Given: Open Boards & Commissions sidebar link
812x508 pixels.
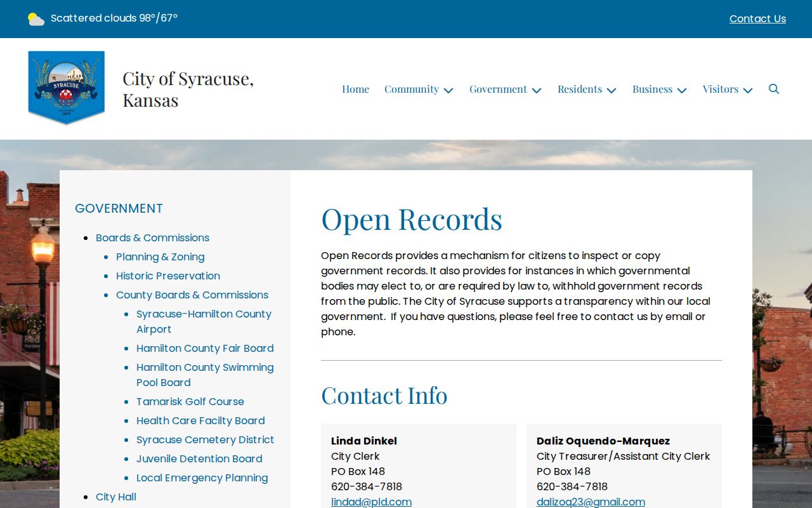Looking at the screenshot, I should click(x=152, y=237).
